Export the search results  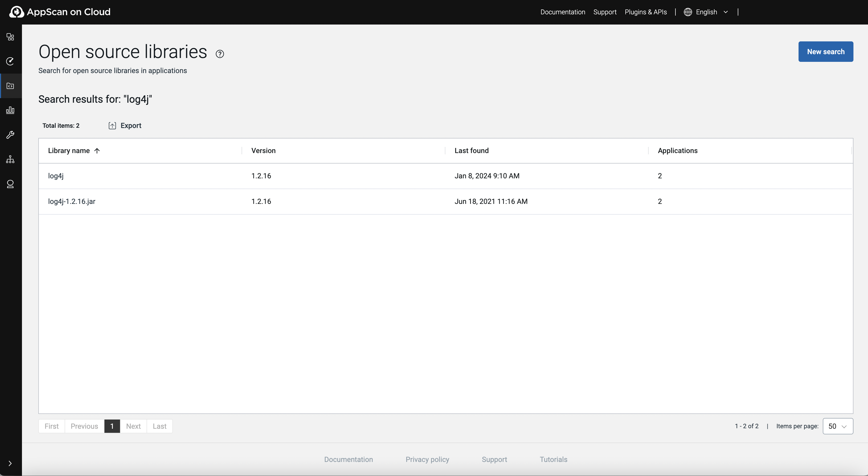pos(125,126)
